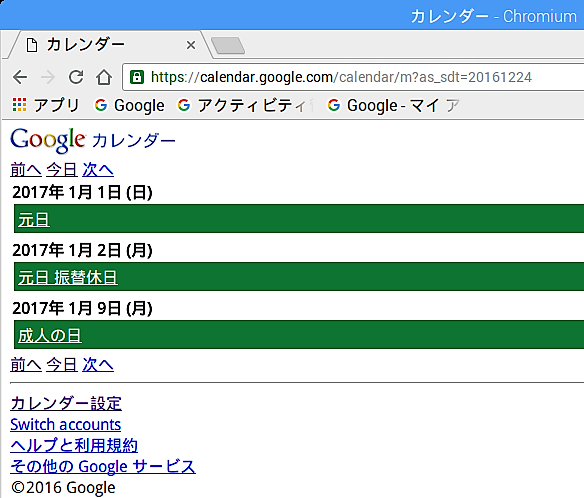Go to the browser home page
584x498 pixels.
pyautogui.click(x=104, y=77)
